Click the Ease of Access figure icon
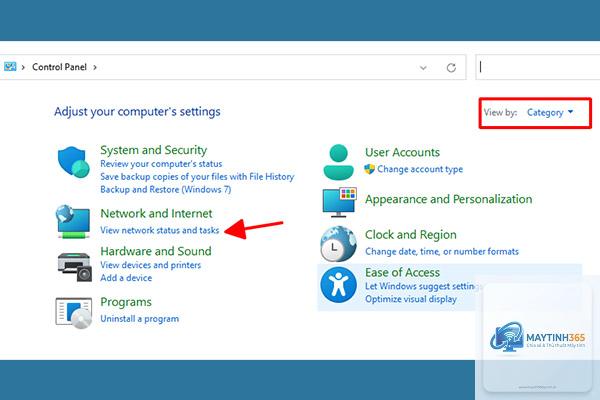Screen dimensions: 600x400 pyautogui.click(x=338, y=285)
